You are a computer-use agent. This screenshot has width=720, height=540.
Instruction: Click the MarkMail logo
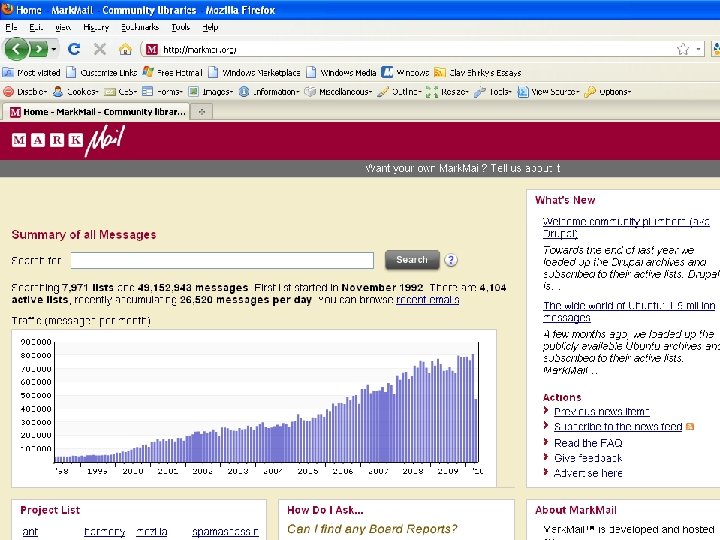coord(68,141)
